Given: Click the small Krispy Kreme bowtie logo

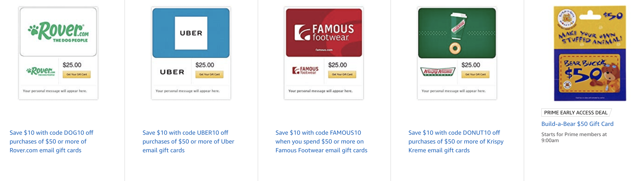Looking at the screenshot, I should pyautogui.click(x=438, y=72).
